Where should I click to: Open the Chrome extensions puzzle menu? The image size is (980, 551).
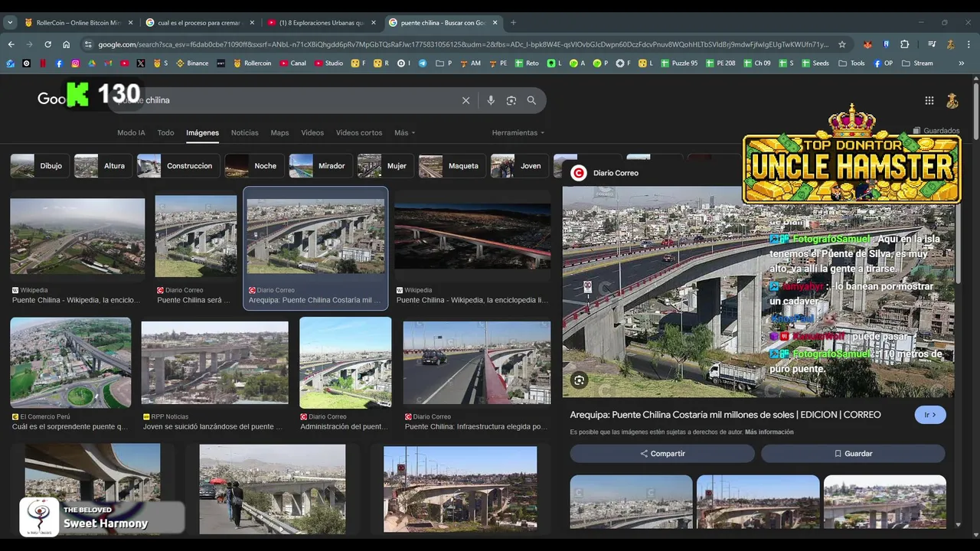click(904, 44)
